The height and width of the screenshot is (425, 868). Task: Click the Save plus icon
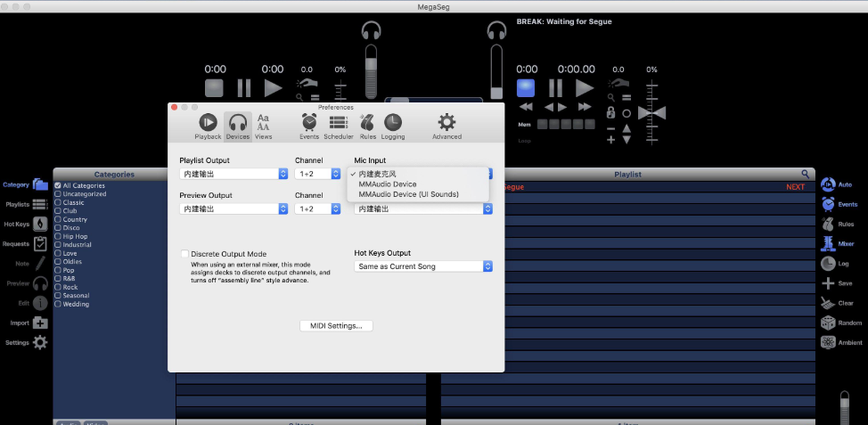[x=828, y=283]
